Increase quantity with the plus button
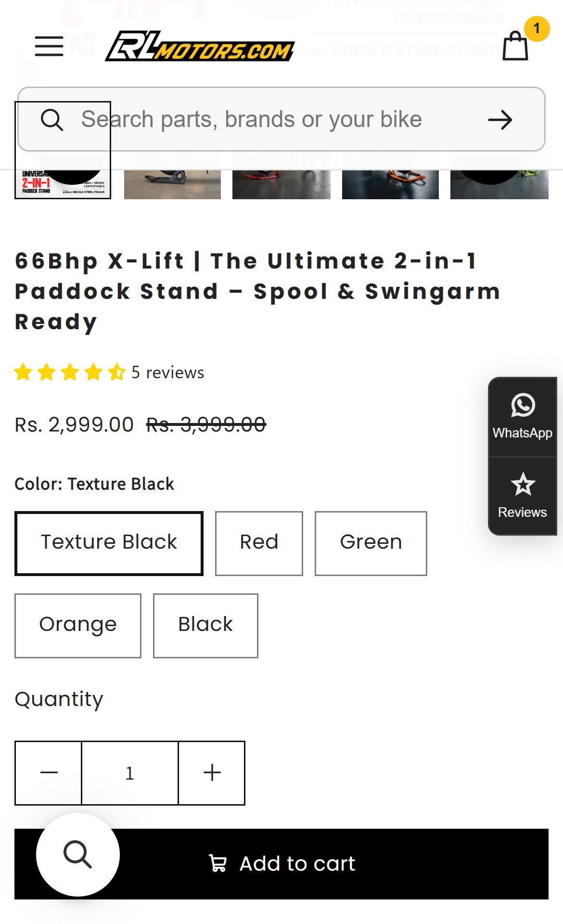 coord(212,773)
